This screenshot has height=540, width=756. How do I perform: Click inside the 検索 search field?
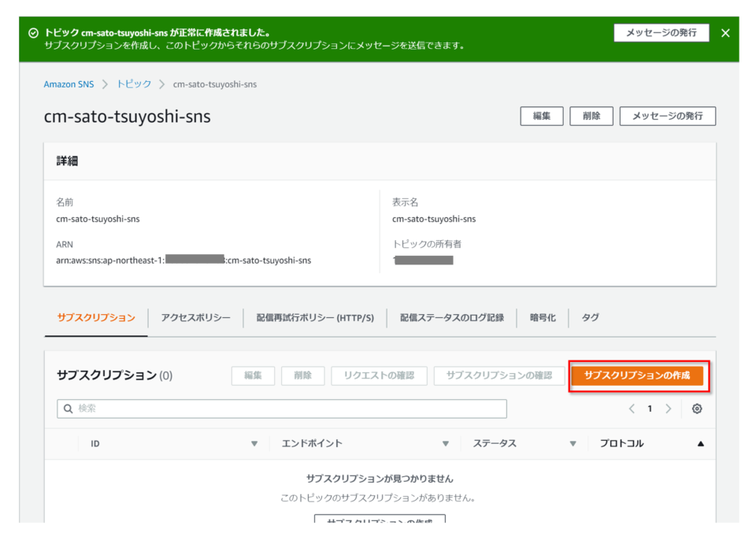tap(236, 409)
